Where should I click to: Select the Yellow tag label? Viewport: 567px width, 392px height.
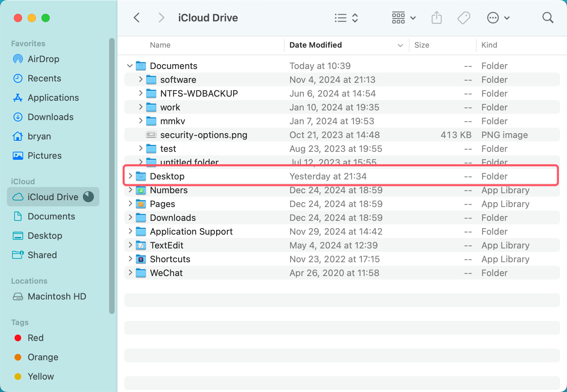click(x=41, y=376)
